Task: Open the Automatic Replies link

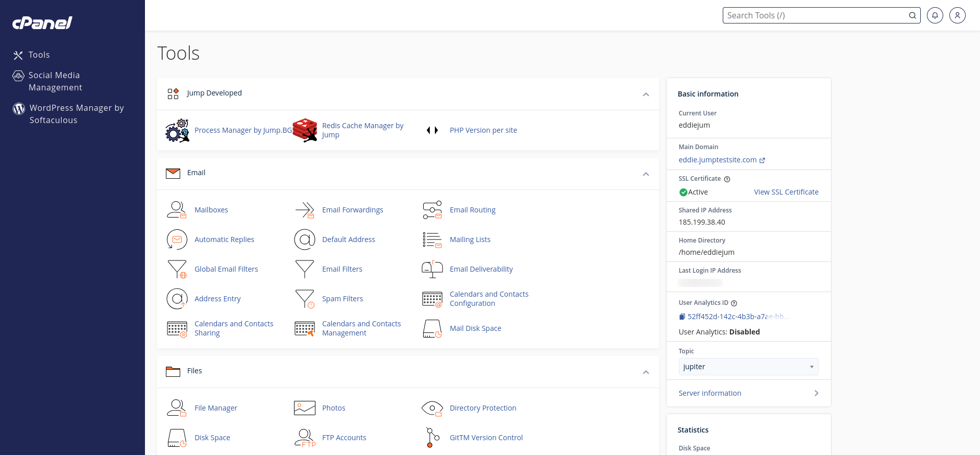Action: (224, 240)
